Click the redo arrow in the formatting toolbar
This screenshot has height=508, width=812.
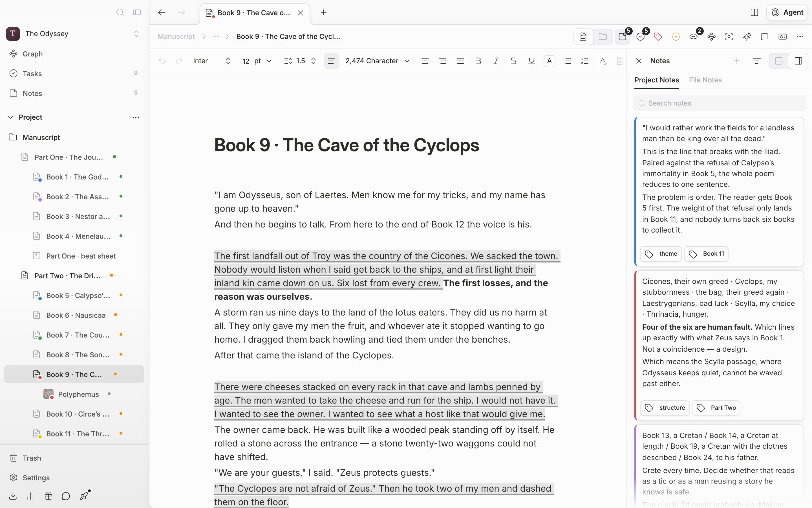[179, 61]
